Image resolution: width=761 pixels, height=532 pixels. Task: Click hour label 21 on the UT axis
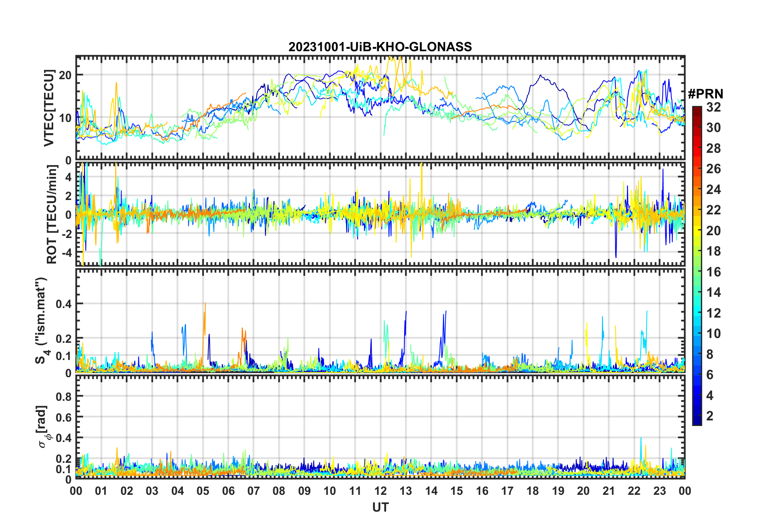(x=609, y=491)
